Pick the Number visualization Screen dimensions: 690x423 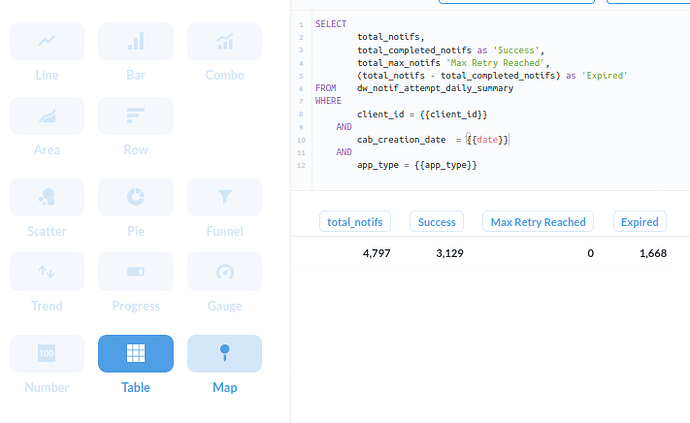point(47,353)
